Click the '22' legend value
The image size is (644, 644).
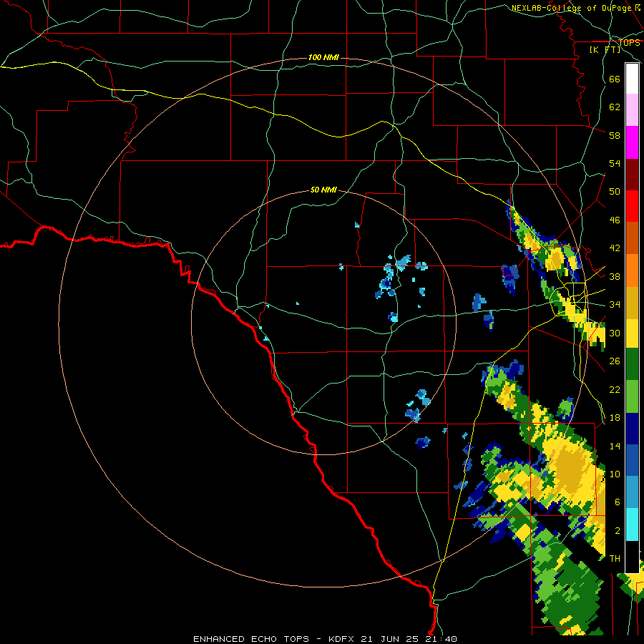click(615, 389)
